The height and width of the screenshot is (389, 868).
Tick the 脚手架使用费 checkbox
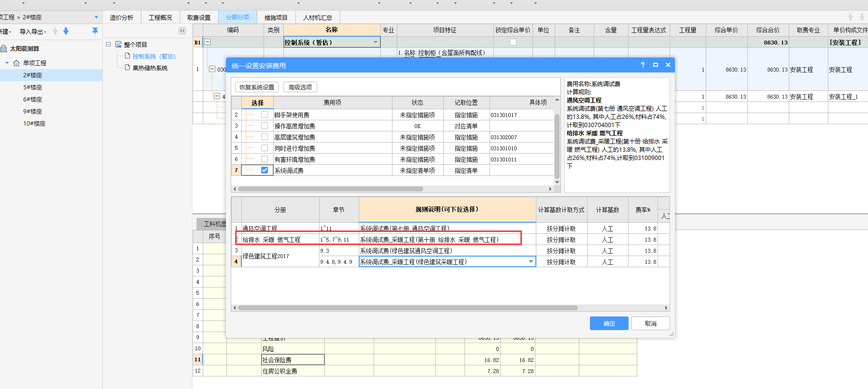pyautogui.click(x=265, y=115)
